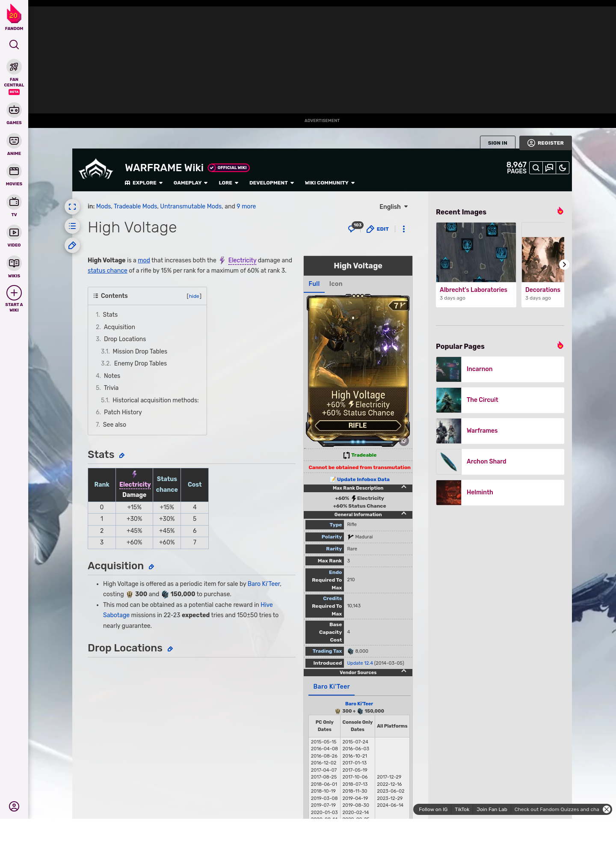Open the Archon Shard popular page
The height and width of the screenshot is (856, 616).
pyautogui.click(x=500, y=462)
